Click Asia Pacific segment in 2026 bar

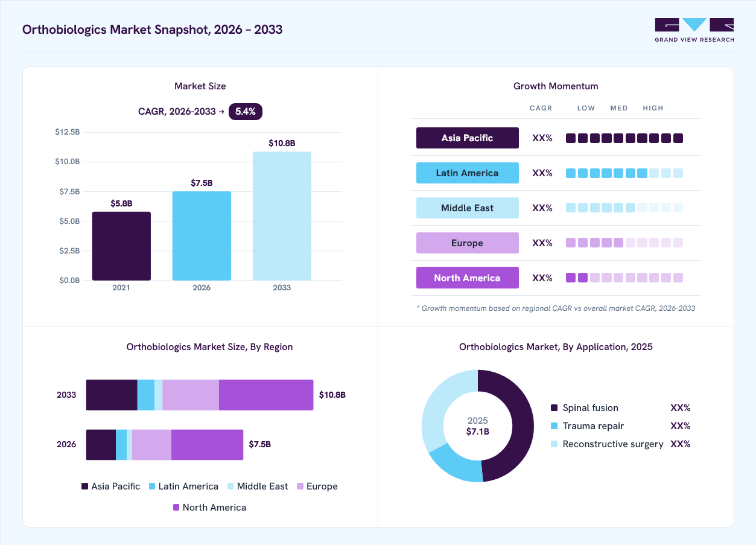101,445
